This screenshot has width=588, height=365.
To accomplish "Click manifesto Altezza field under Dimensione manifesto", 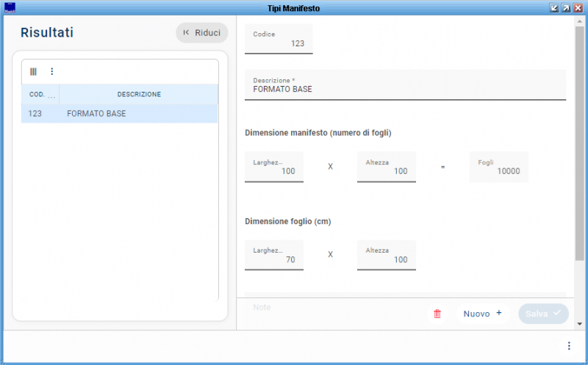I will [386, 167].
